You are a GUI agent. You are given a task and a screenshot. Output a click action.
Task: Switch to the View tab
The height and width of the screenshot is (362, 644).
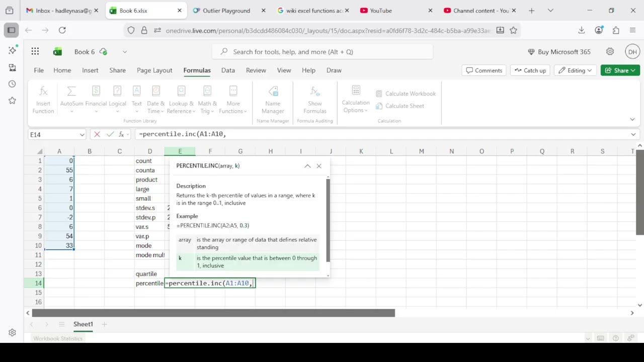[284, 70]
